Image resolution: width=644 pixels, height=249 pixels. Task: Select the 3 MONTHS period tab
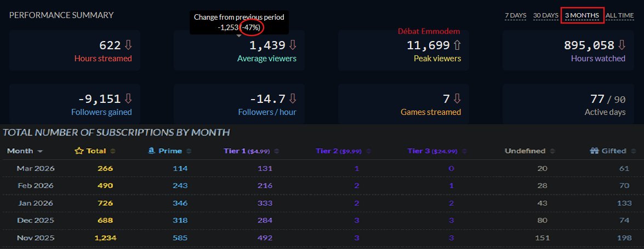[x=582, y=15]
